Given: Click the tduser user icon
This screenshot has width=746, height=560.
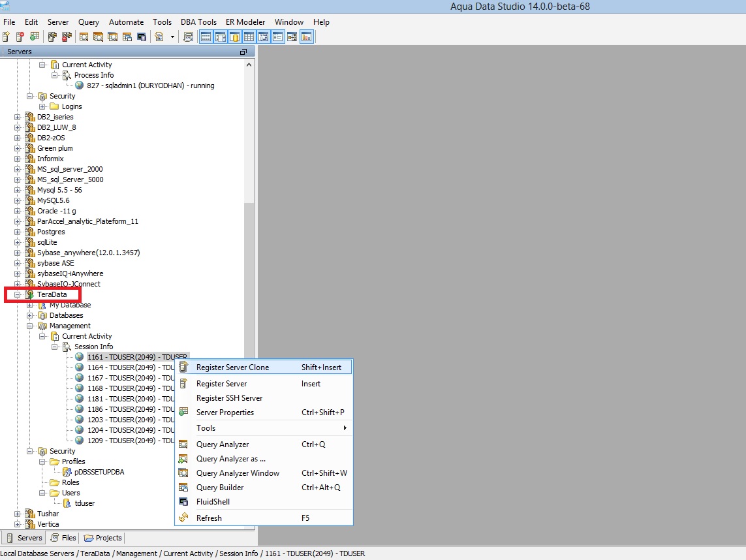Looking at the screenshot, I should 67,503.
